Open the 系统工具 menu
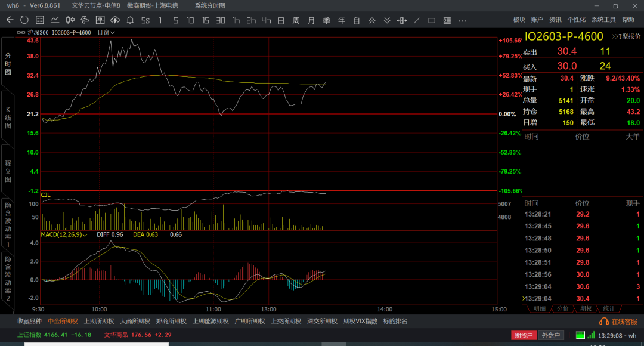The height and width of the screenshot is (346, 644). (x=603, y=20)
